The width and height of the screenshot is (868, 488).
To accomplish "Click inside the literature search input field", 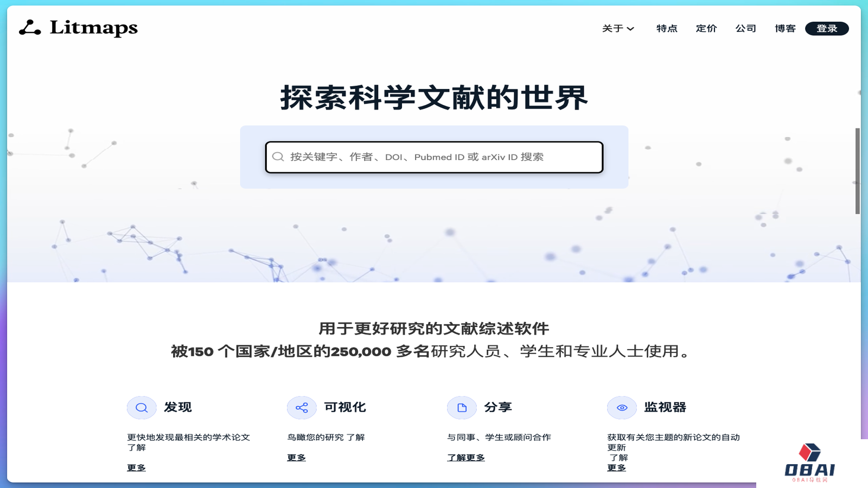I will click(x=434, y=157).
